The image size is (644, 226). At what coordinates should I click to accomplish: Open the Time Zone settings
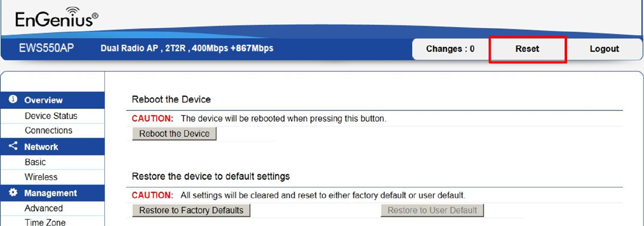coord(45,222)
